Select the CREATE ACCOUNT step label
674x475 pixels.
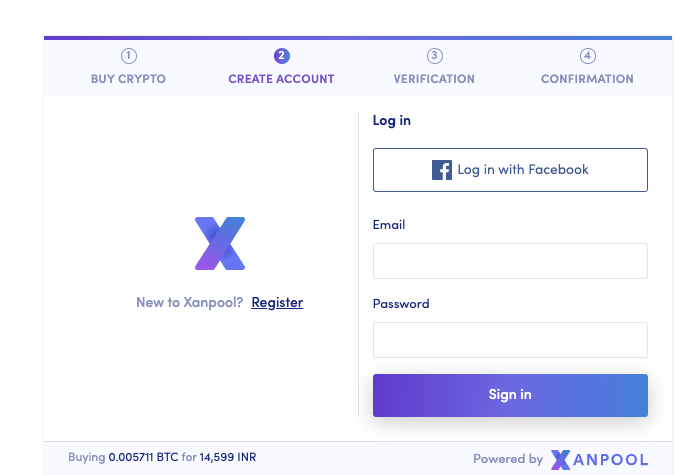coord(281,79)
